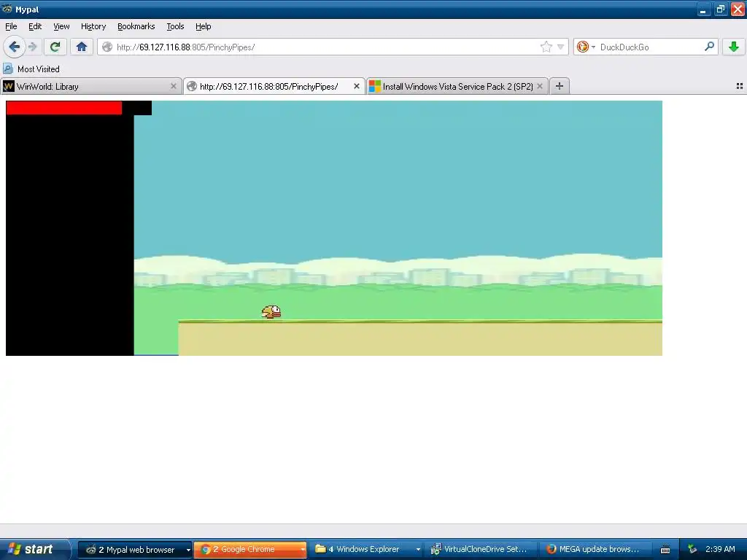Switch to MEGA update browser taskbar item
The image size is (747, 560).
click(595, 549)
